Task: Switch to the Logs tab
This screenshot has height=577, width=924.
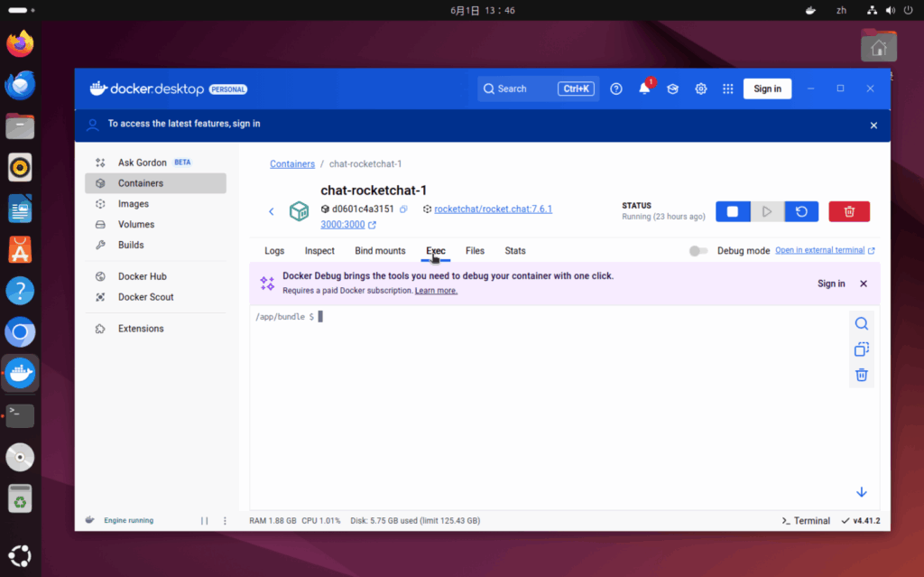Action: point(274,251)
